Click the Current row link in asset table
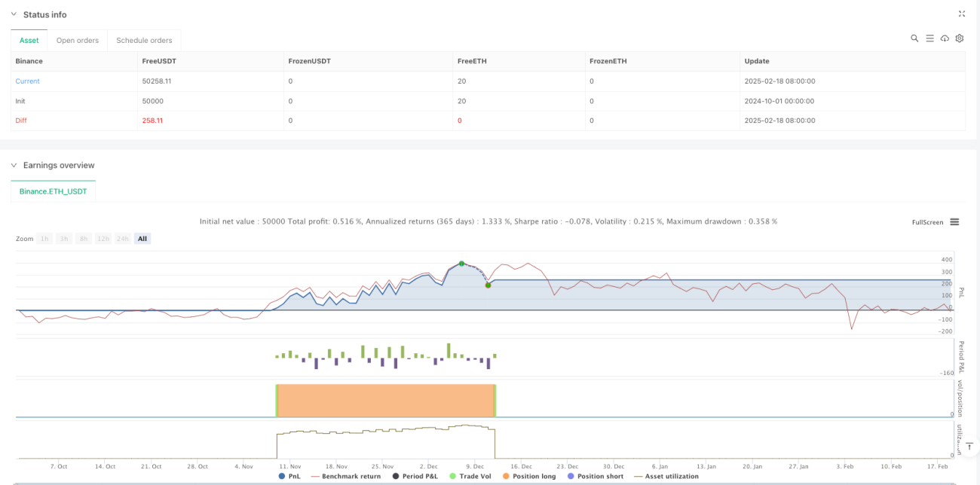Screen dimensions: 980x485 (28, 81)
